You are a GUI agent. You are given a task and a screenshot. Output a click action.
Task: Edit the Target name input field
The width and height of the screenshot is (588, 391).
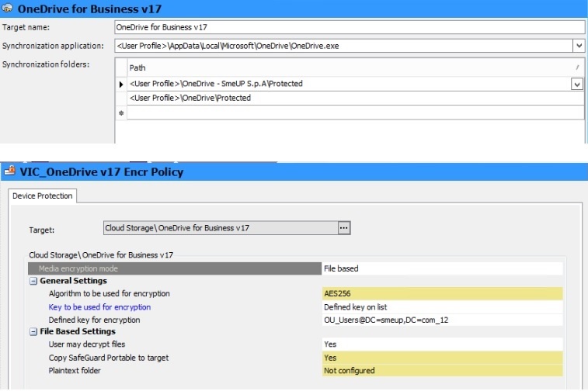coord(349,27)
